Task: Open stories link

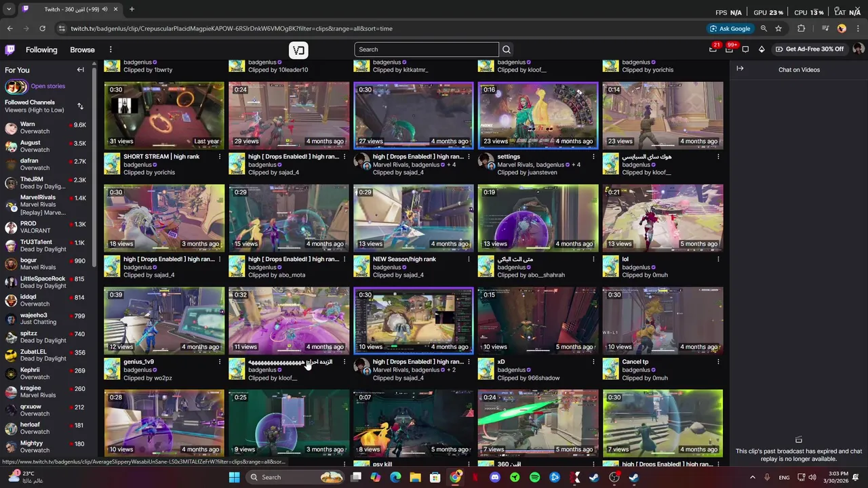Action: pyautogui.click(x=47, y=86)
